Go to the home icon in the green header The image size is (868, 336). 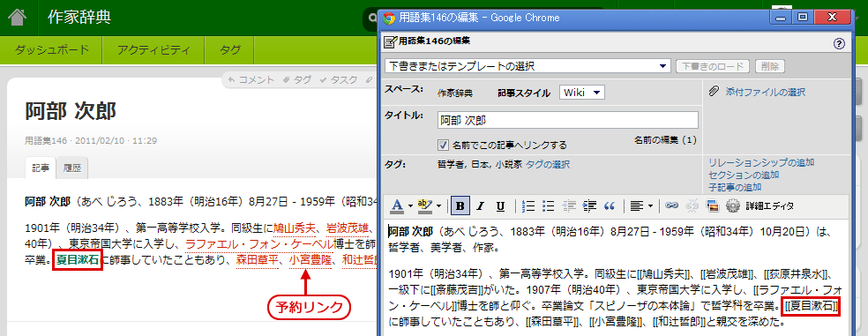click(x=17, y=17)
